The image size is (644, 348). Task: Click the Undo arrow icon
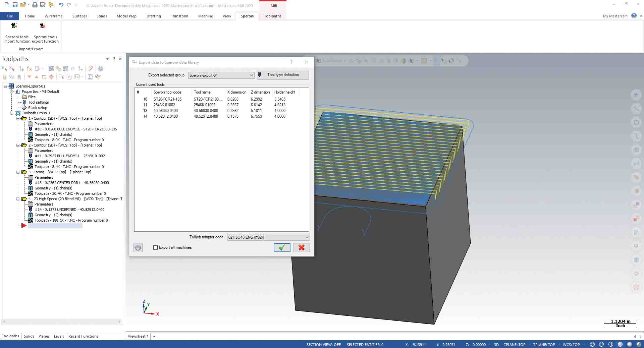pos(61,5)
